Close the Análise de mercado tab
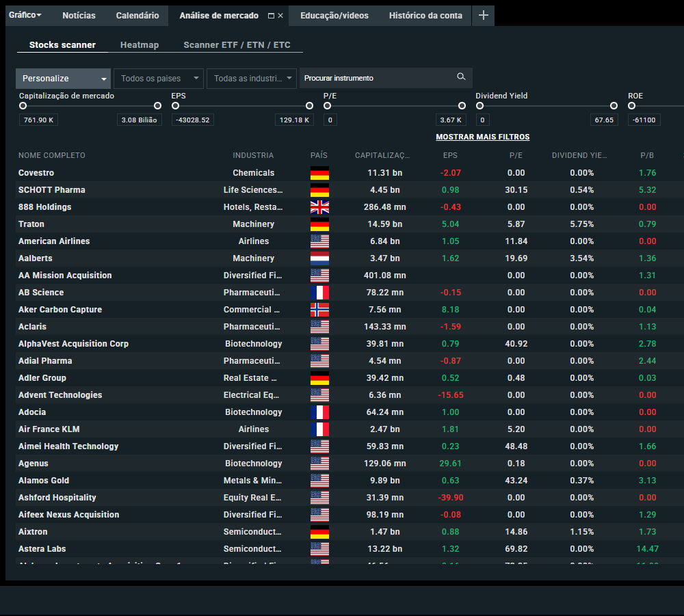 (280, 16)
